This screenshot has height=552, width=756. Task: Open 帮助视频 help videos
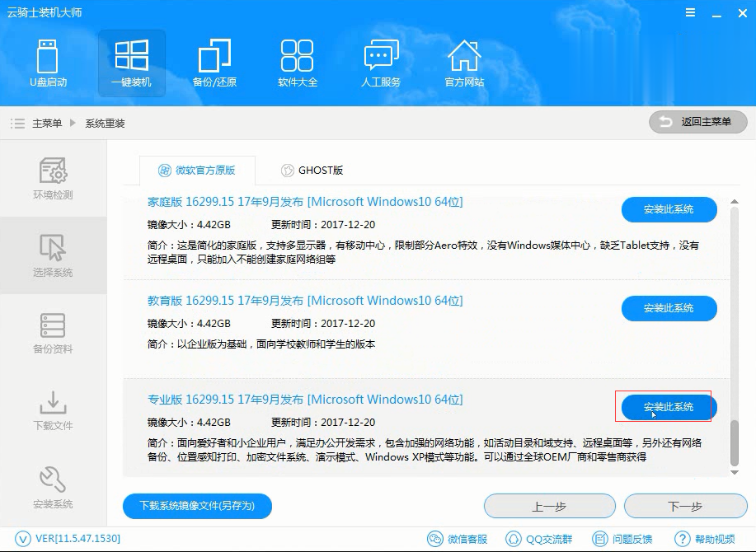pos(704,539)
